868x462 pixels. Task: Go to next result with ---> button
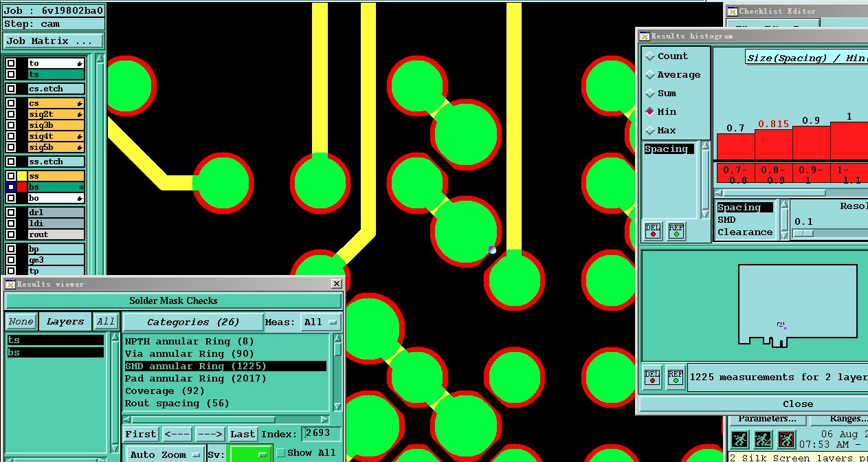(210, 434)
